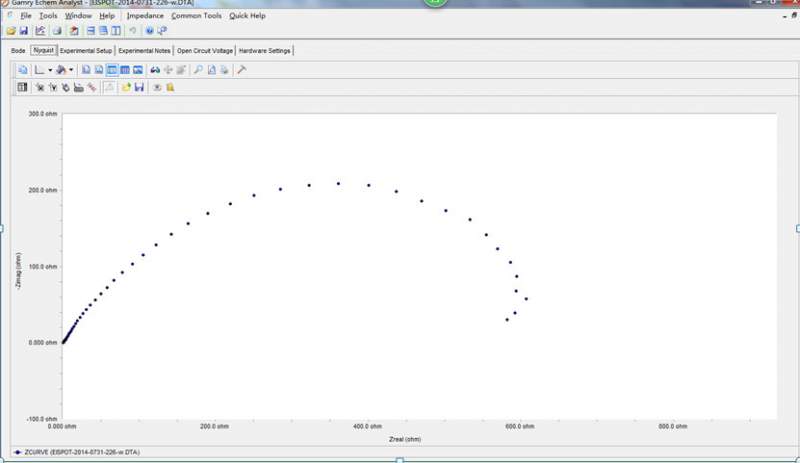Tile windows with the first window-layout icon

click(91, 31)
